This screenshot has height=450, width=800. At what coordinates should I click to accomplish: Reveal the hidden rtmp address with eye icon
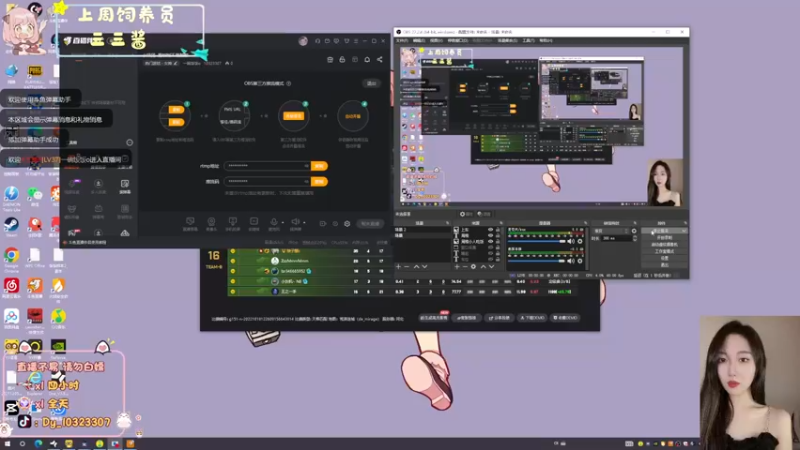306,166
